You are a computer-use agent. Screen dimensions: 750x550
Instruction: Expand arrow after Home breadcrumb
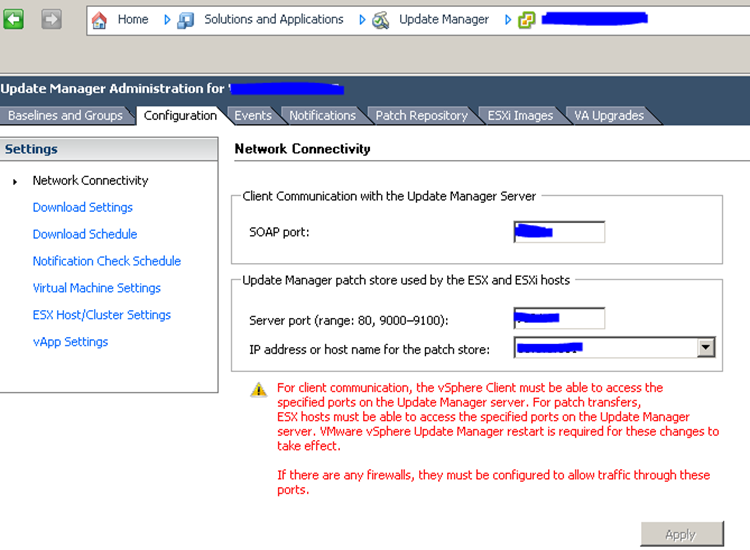167,20
